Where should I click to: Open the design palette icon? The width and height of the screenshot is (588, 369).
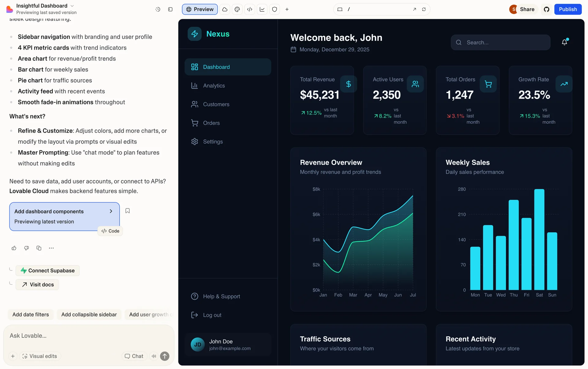[x=237, y=9]
